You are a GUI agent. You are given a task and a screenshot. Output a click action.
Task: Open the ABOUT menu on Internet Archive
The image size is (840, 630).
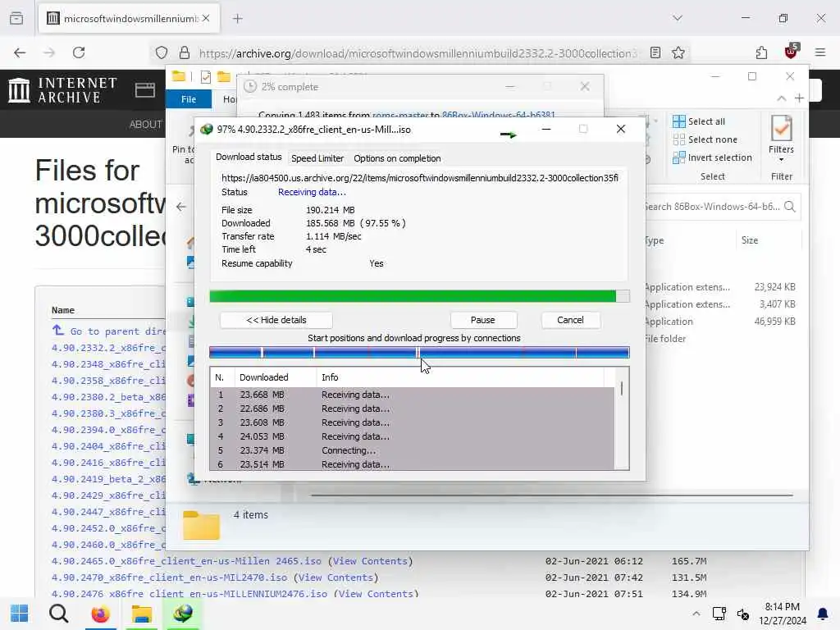146,125
